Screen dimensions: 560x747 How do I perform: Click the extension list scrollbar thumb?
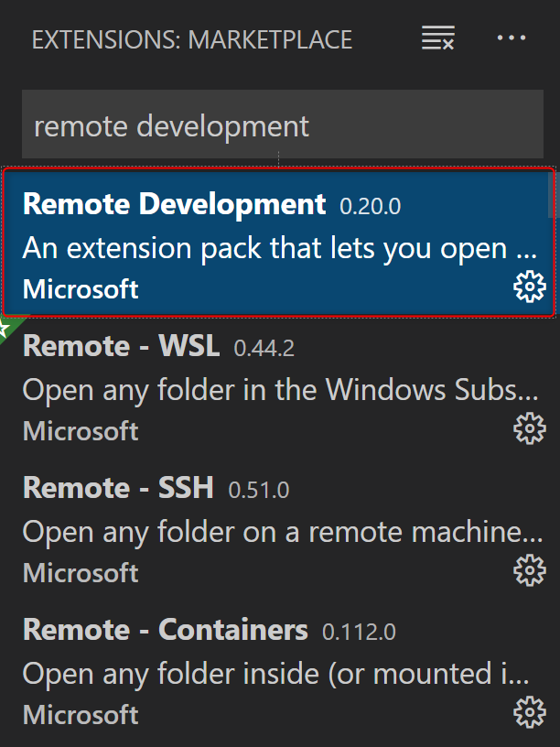point(551,194)
